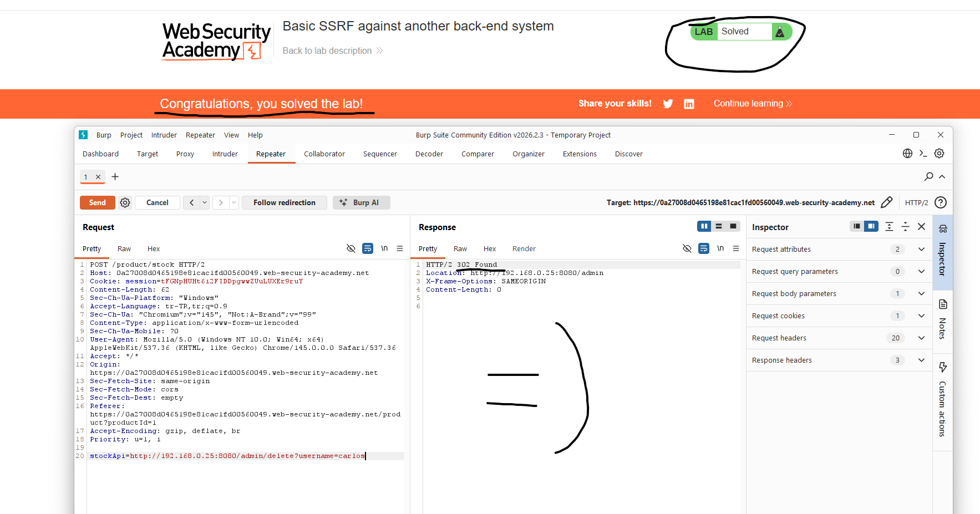This screenshot has height=514, width=980.
Task: Add new Repeater tab with plus
Action: click(115, 177)
